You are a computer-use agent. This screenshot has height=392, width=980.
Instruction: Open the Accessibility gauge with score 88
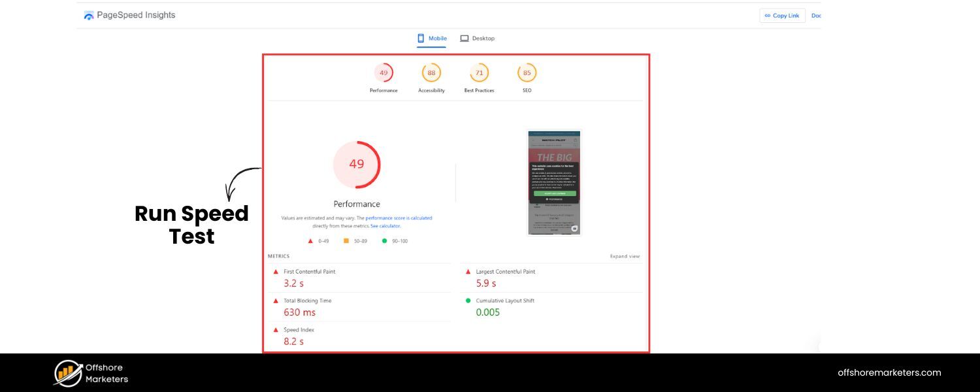pyautogui.click(x=431, y=73)
